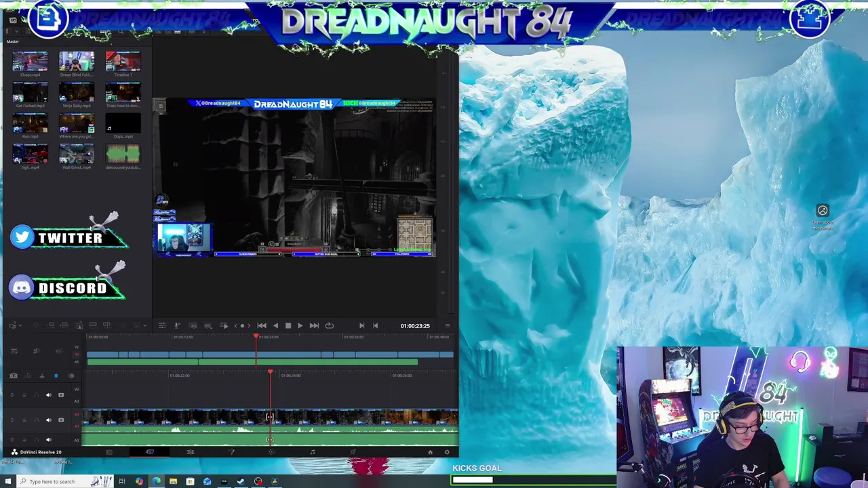Disable the V2 track video
The width and height of the screenshot is (868, 488).
[61, 395]
